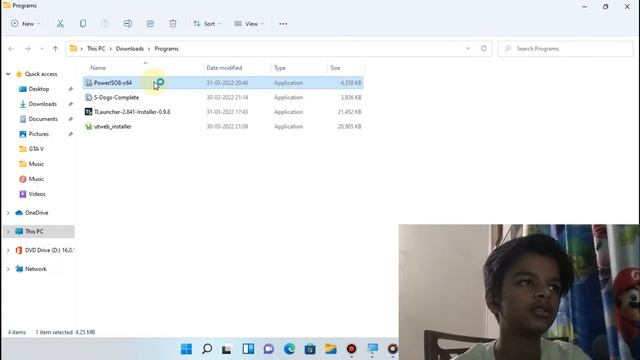The image size is (640, 360).
Task: Select the PowerISO8-x64 file
Action: point(223,83)
